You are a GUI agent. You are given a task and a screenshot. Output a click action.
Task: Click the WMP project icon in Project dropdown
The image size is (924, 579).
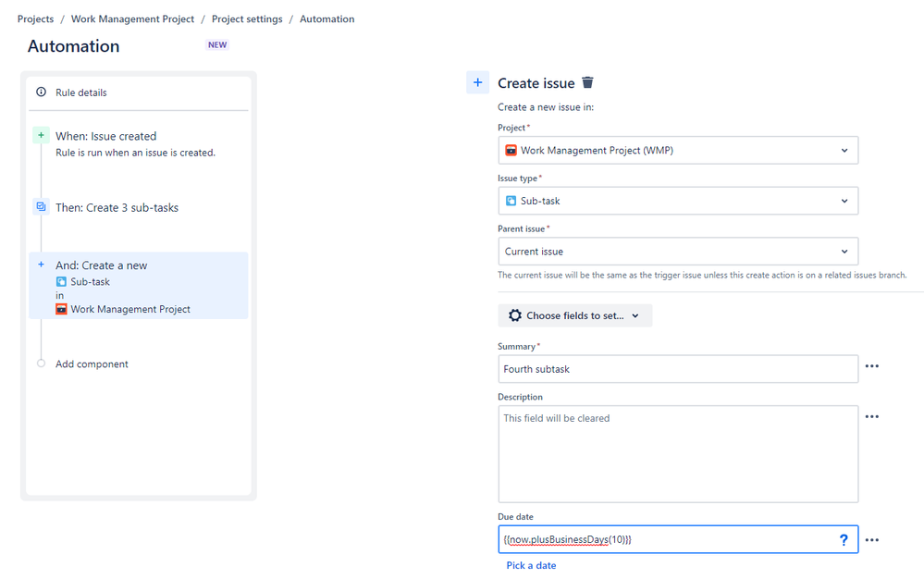(511, 150)
